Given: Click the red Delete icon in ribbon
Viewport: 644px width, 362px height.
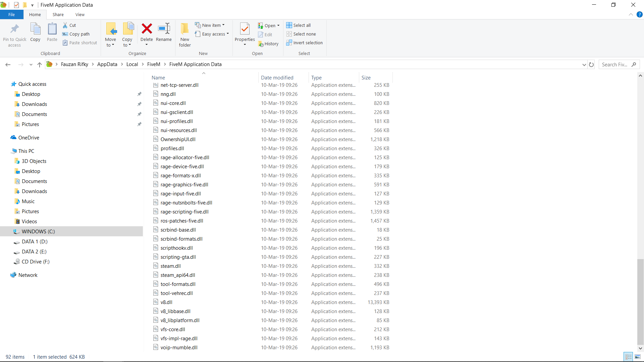Looking at the screenshot, I should pyautogui.click(x=147, y=29).
